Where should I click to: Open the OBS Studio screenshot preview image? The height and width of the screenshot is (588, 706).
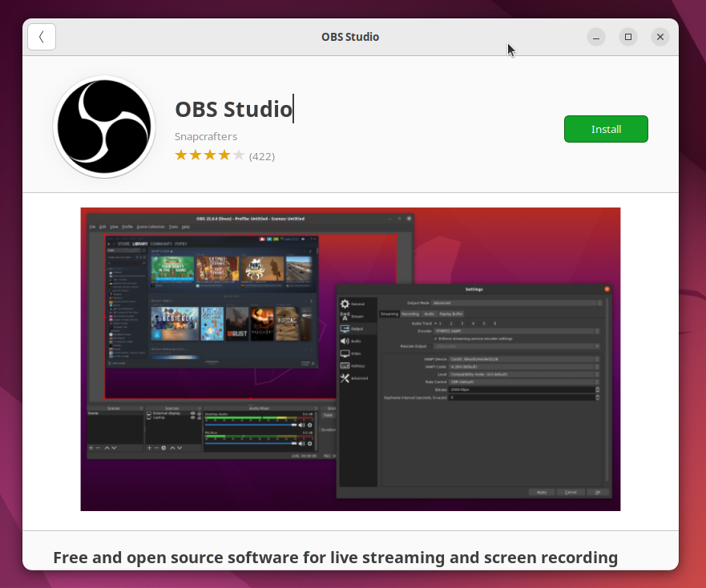pos(350,359)
